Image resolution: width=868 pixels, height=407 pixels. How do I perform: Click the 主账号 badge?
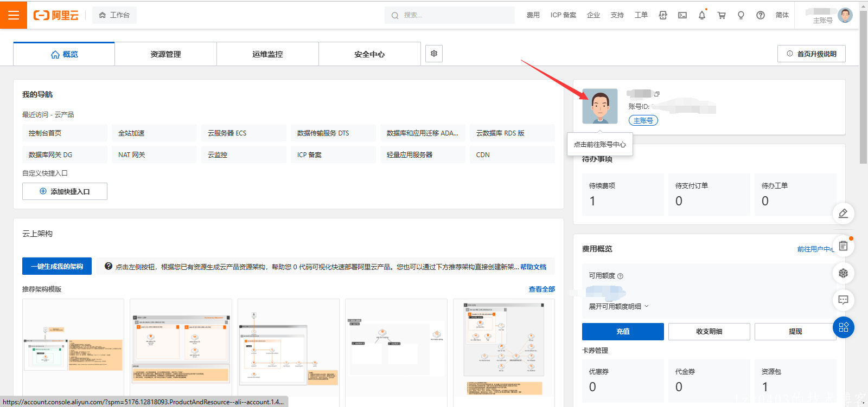pos(643,120)
